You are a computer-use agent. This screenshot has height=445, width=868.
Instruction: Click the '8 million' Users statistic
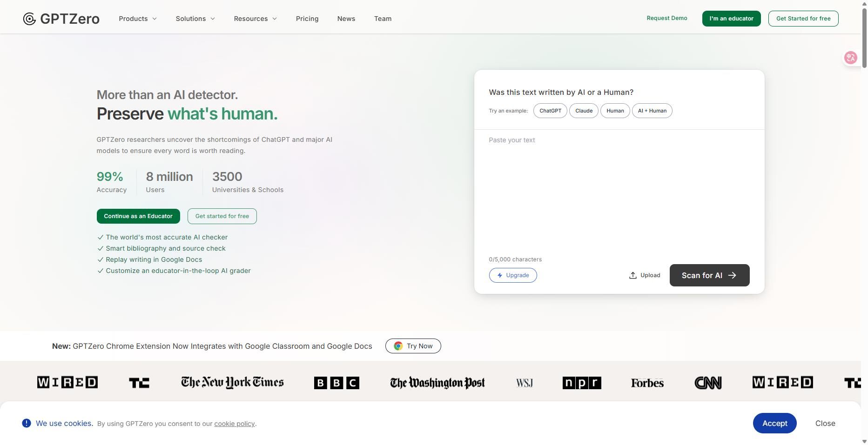(169, 177)
